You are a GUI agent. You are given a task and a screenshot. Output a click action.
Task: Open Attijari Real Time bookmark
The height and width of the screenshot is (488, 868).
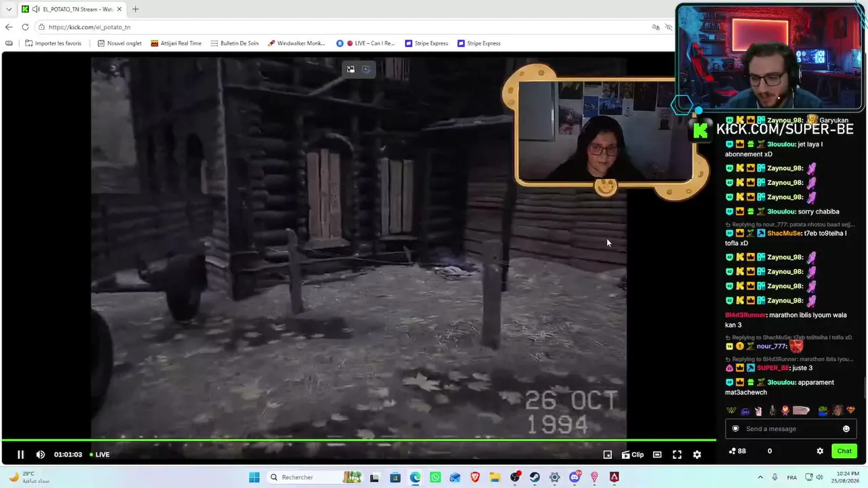(176, 43)
